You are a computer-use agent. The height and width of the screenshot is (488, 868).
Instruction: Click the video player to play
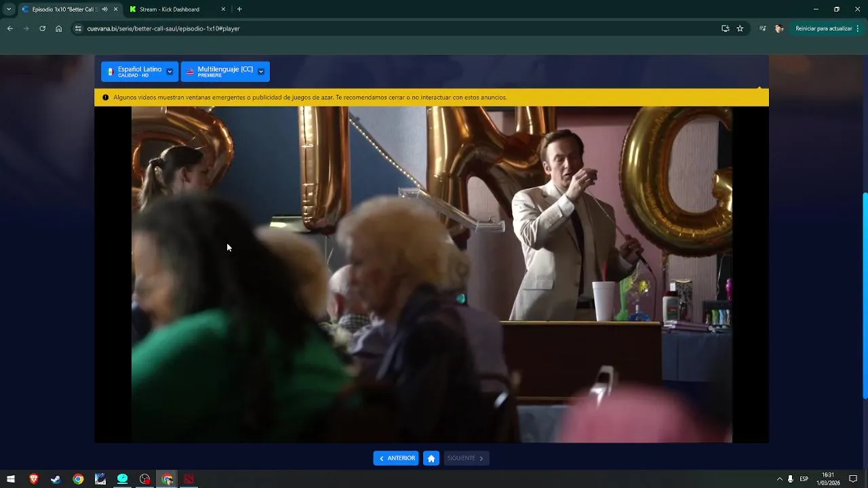coord(431,274)
